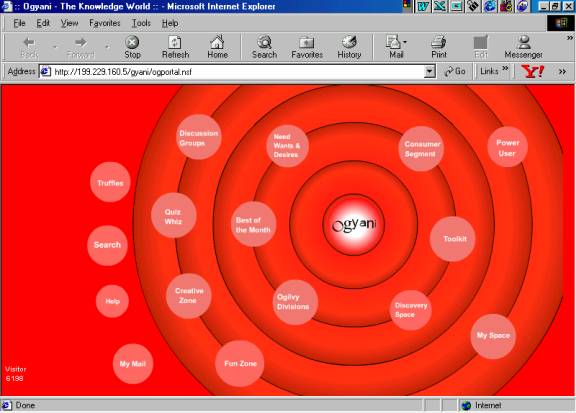This screenshot has width=576, height=413.
Task: Open the Discussion Groups bubble
Action: pyautogui.click(x=198, y=137)
